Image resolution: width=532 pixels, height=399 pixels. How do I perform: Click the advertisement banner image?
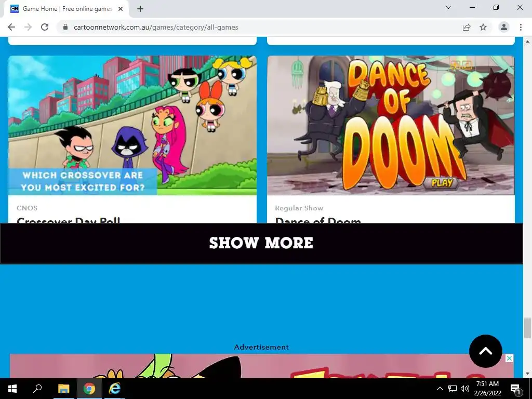pos(261,366)
